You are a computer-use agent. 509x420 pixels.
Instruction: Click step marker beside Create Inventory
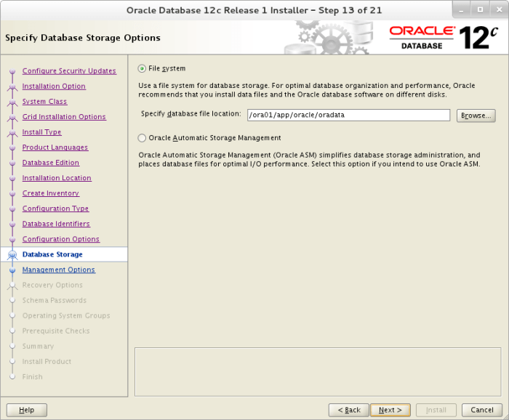pos(12,193)
